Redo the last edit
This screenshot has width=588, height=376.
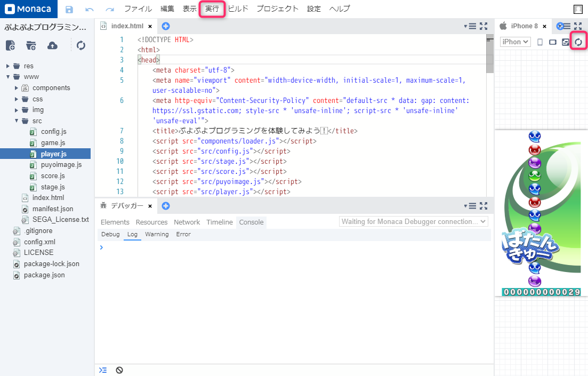point(109,10)
